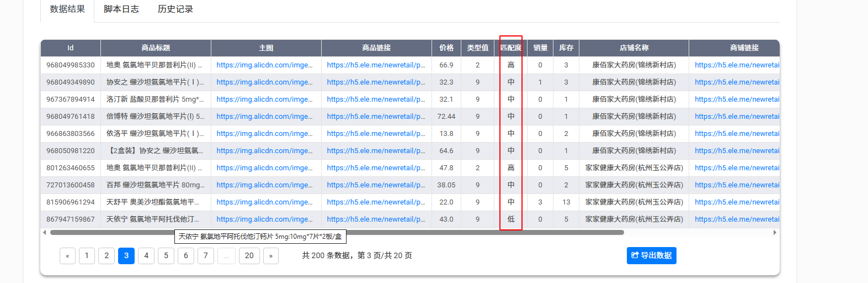This screenshot has height=283, width=868.
Task: Click the 价格 column header
Action: 446,48
